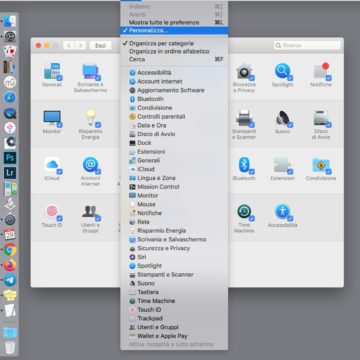Screen dimensions: 360x360
Task: Open Condivisione folder pane icon
Action: [321, 165]
